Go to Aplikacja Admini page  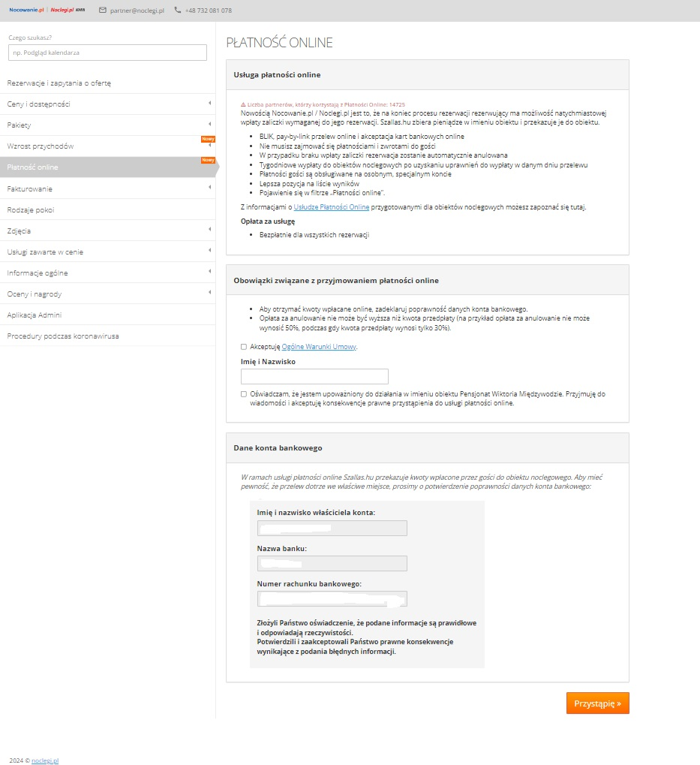tap(35, 315)
